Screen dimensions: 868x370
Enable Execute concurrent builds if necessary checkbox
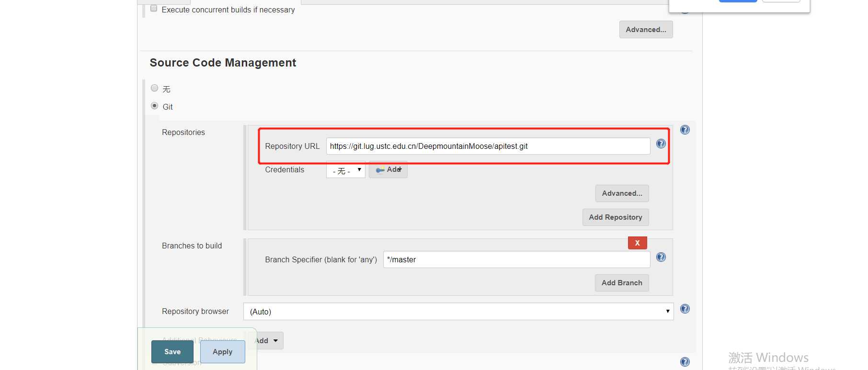tap(154, 8)
